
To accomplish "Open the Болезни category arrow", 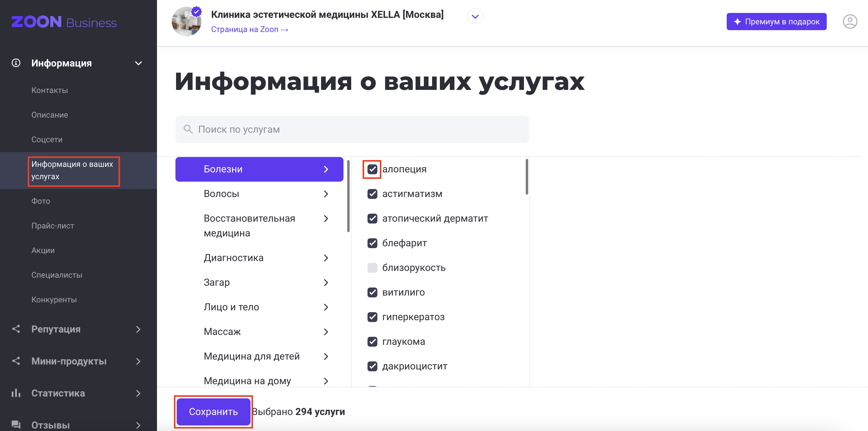I will (326, 169).
